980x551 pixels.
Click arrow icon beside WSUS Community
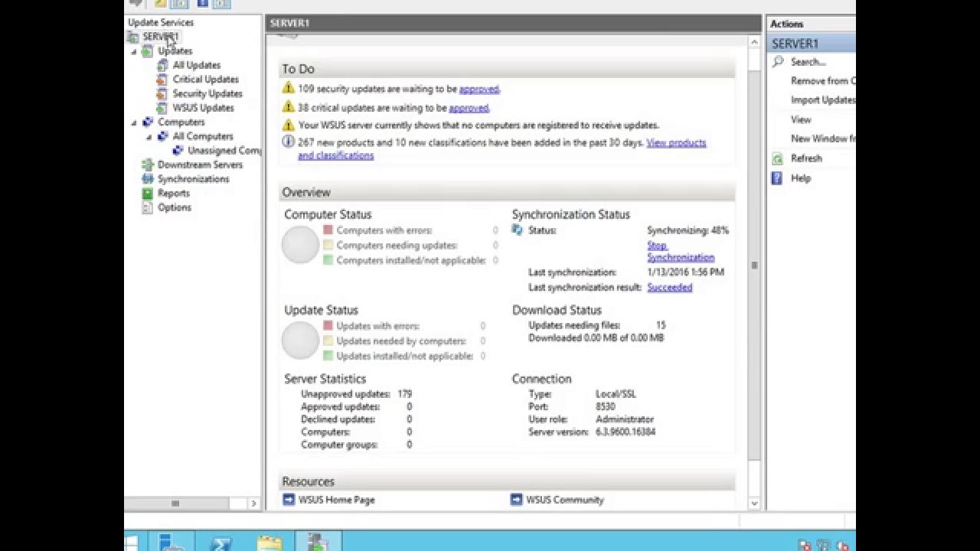[516, 500]
